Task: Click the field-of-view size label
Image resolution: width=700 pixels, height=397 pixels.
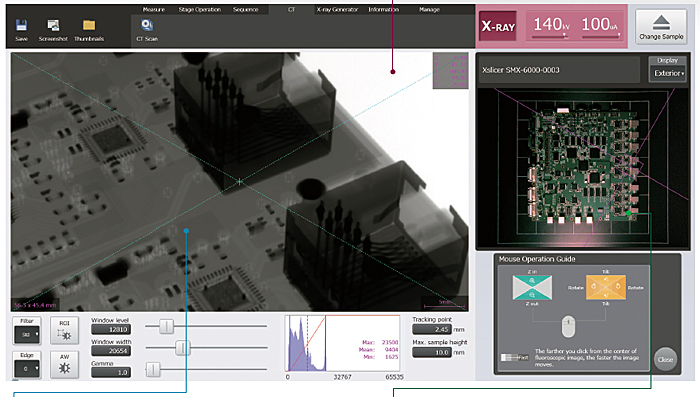Action: [x=35, y=305]
